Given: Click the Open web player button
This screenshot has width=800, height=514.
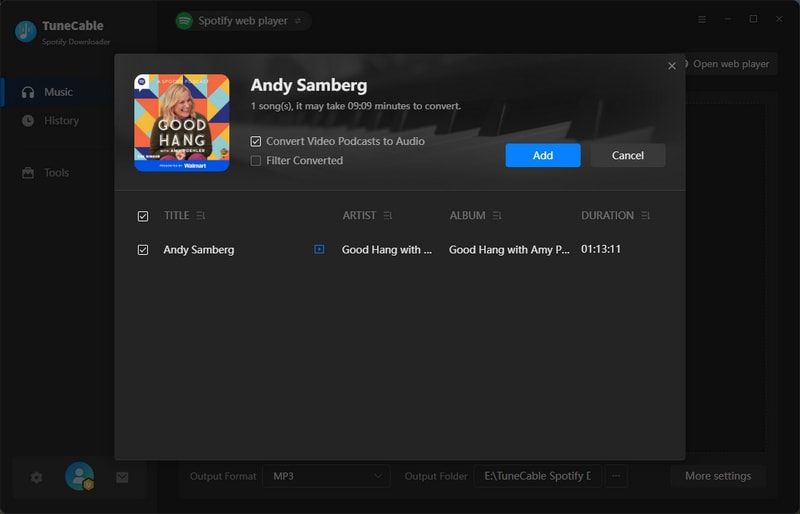Looking at the screenshot, I should [x=731, y=64].
